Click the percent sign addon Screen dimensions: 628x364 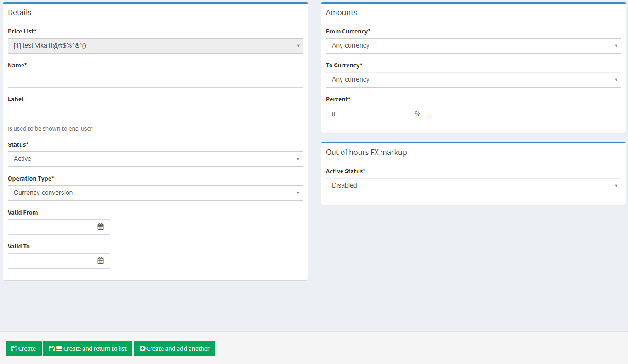click(x=417, y=114)
